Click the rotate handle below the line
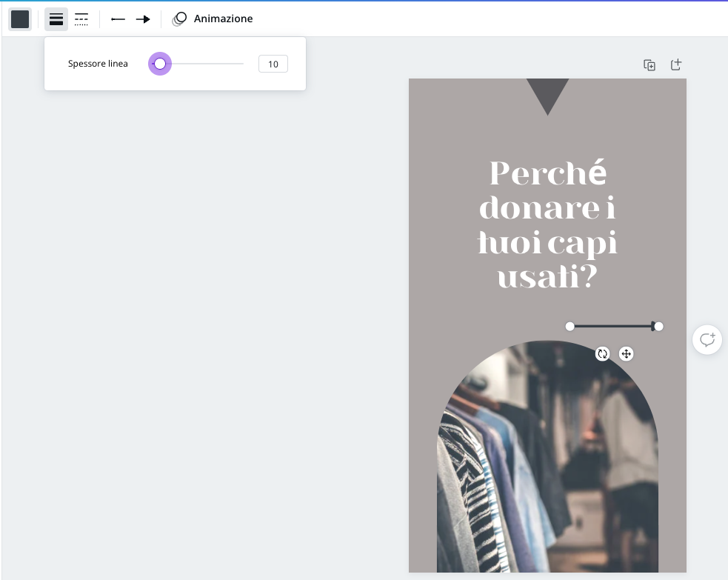 [x=603, y=354]
